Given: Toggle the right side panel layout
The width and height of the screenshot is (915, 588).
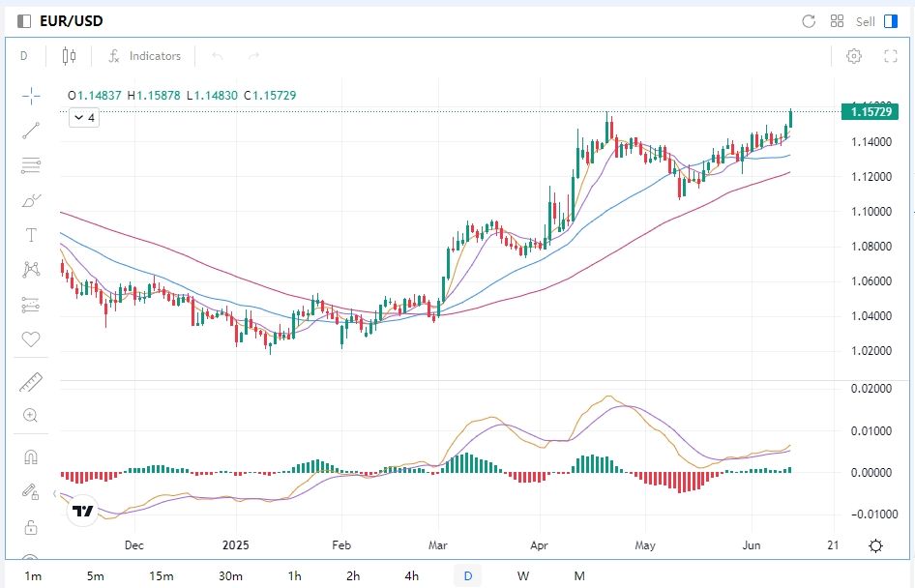Looking at the screenshot, I should tap(891, 21).
